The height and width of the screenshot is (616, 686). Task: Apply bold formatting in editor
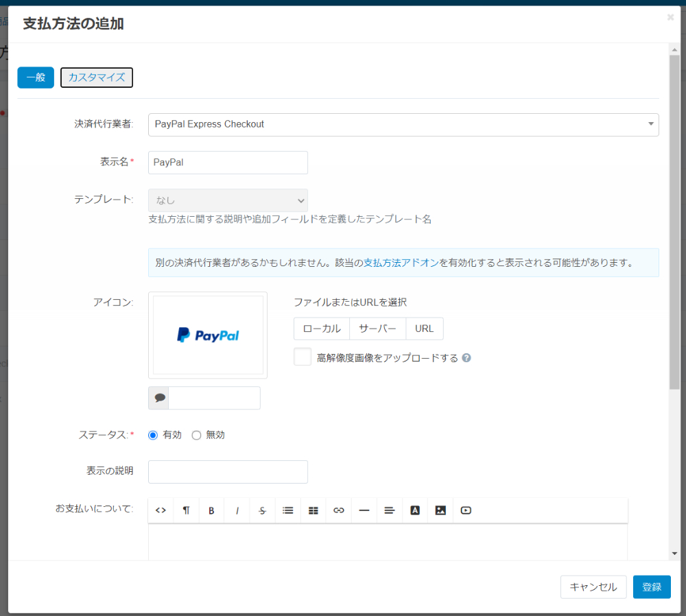pos(211,510)
